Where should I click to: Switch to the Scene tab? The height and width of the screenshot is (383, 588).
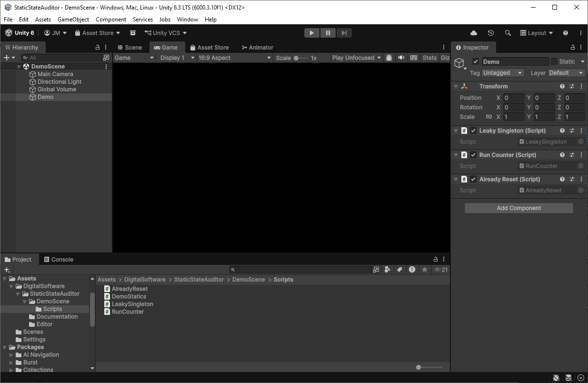(x=130, y=48)
